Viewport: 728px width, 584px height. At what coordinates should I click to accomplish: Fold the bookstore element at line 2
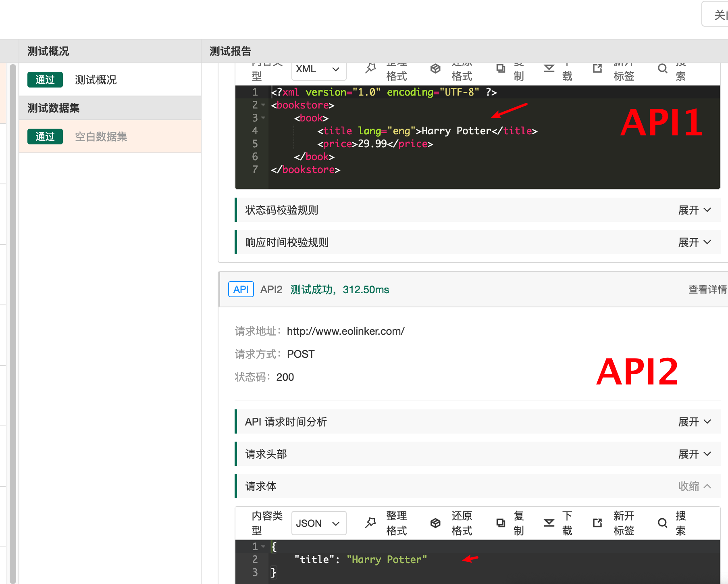point(263,105)
